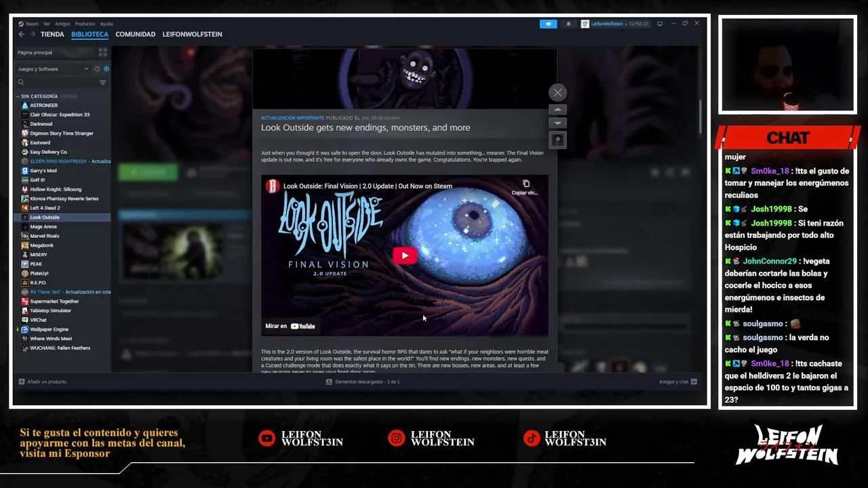Image resolution: width=868 pixels, height=488 pixels.
Task: Select ASTRONEER in the library list
Action: point(43,105)
